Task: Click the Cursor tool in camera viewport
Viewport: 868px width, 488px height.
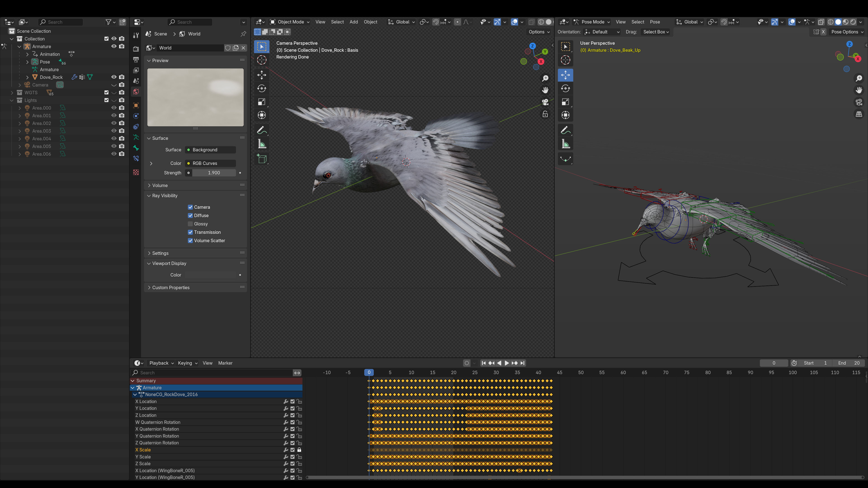Action: 262,60
